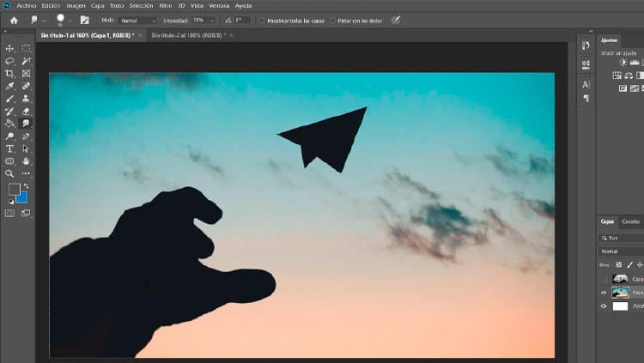Toggle the Brush Settings panel icon

85,20
